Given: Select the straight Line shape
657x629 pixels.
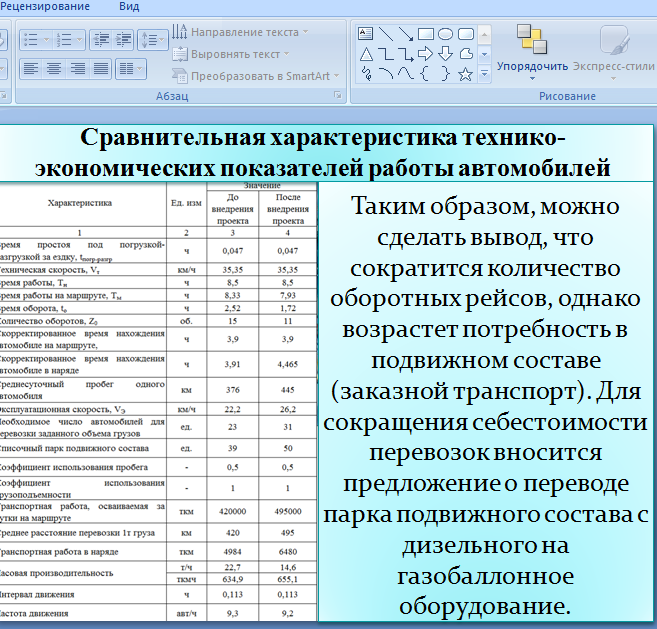Looking at the screenshot, I should pyautogui.click(x=386, y=34).
